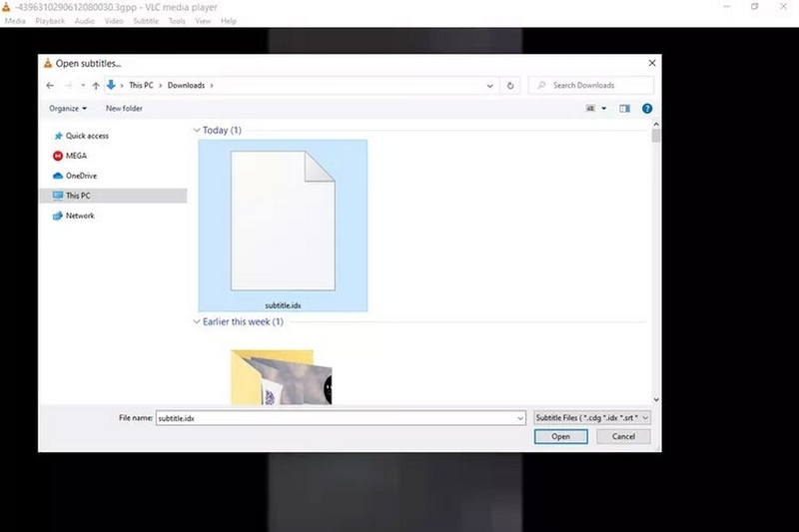This screenshot has height=532, width=799.
Task: Restore down the VLC media player window
Action: pyautogui.click(x=755, y=7)
